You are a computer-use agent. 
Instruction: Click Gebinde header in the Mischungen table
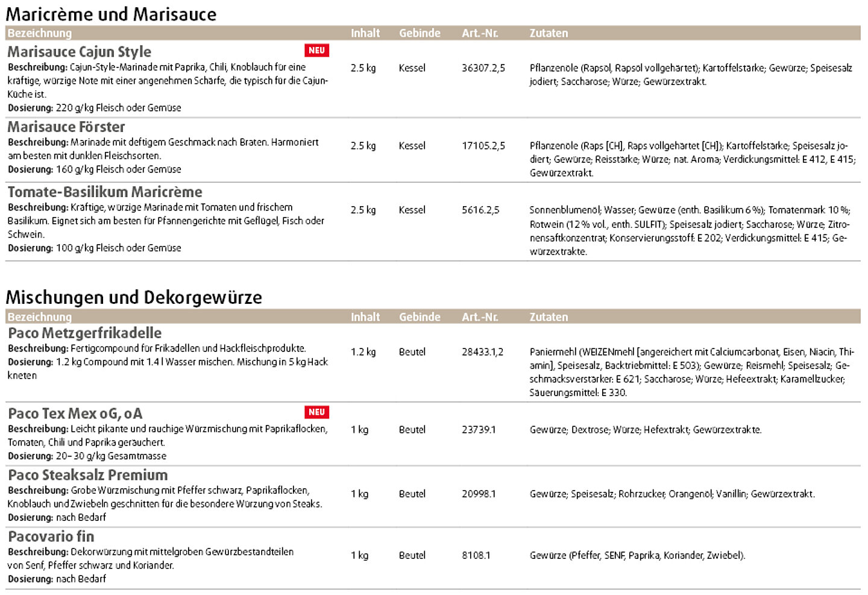(420, 317)
